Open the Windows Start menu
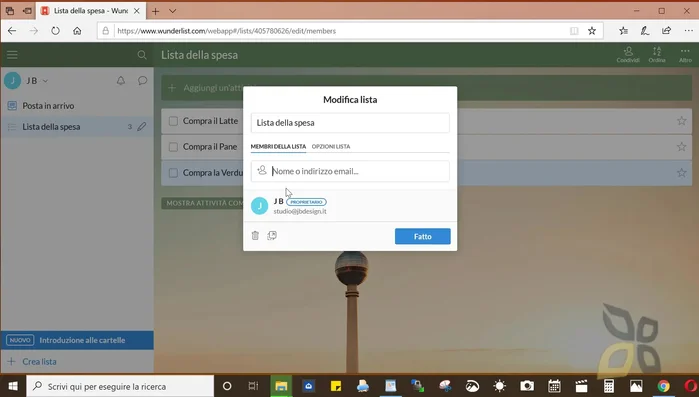 coord(12,386)
